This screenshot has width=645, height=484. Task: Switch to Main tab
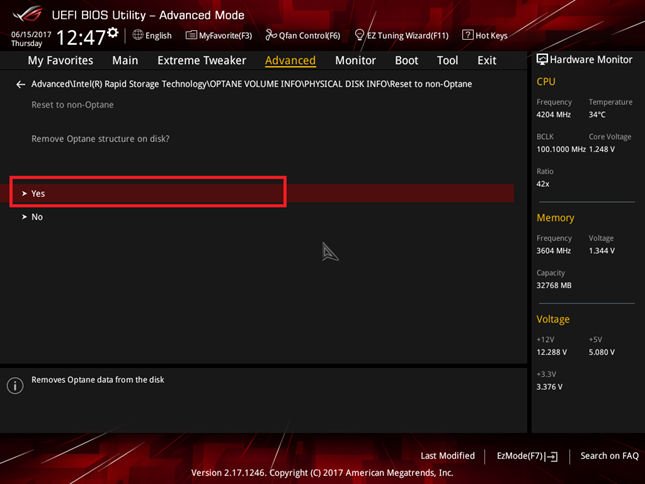(x=125, y=60)
